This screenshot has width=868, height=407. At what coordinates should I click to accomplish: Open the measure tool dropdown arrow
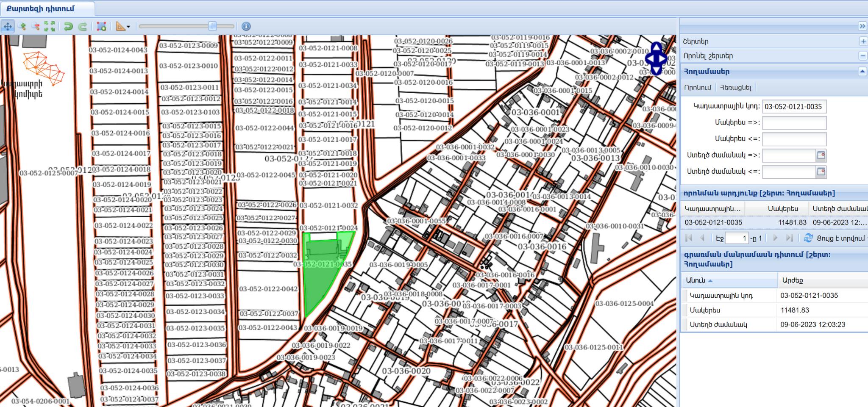point(128,27)
